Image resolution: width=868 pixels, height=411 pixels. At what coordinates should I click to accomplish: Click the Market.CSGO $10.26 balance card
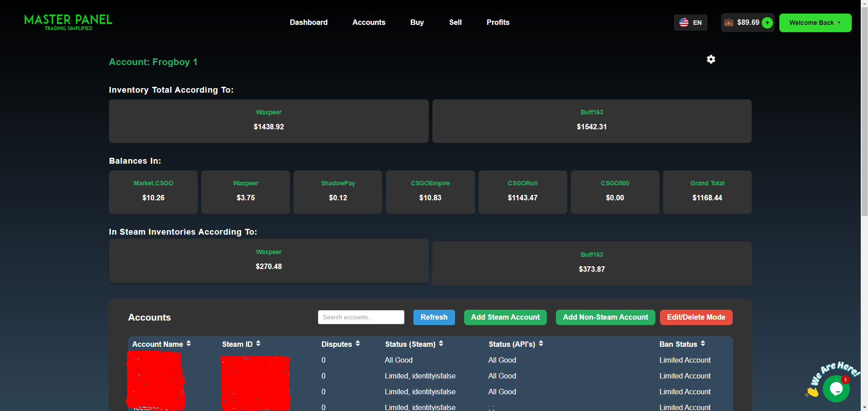tap(153, 192)
